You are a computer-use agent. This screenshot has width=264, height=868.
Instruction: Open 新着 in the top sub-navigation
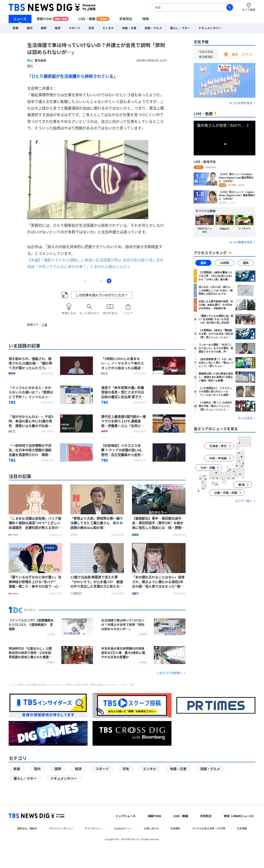click(16, 28)
